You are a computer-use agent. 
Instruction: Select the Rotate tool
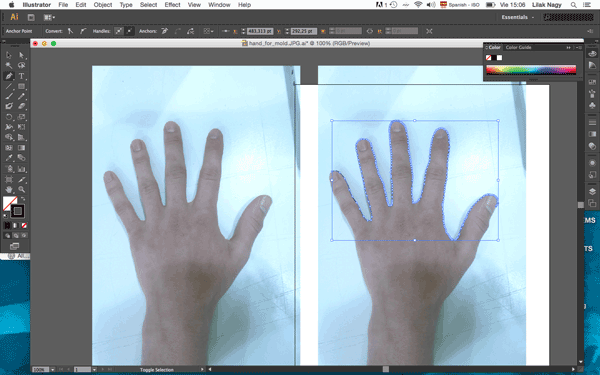tap(9, 117)
